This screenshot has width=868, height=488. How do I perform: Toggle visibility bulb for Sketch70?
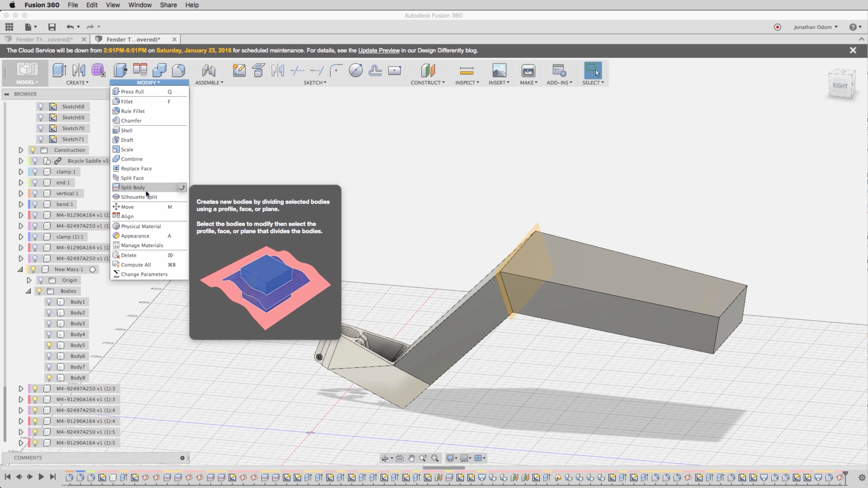41,128
